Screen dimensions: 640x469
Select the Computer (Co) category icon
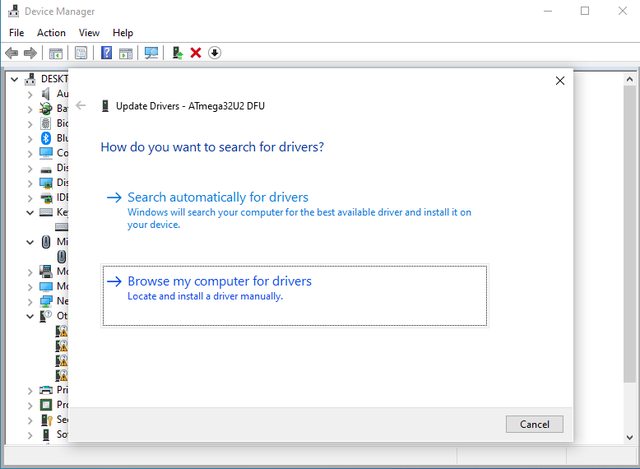[x=46, y=153]
